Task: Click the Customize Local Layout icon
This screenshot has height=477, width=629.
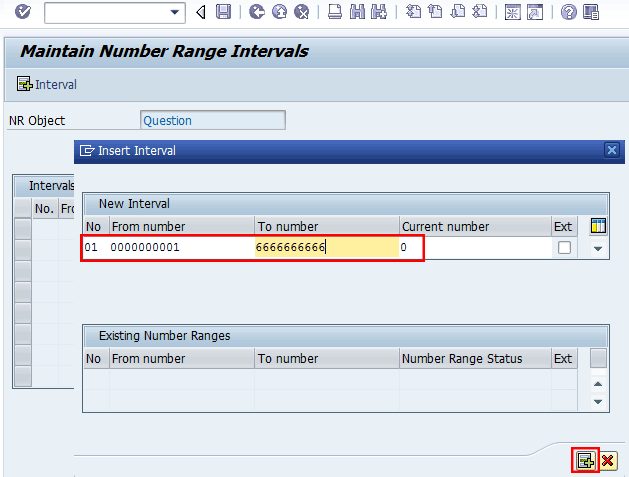Action: click(591, 12)
